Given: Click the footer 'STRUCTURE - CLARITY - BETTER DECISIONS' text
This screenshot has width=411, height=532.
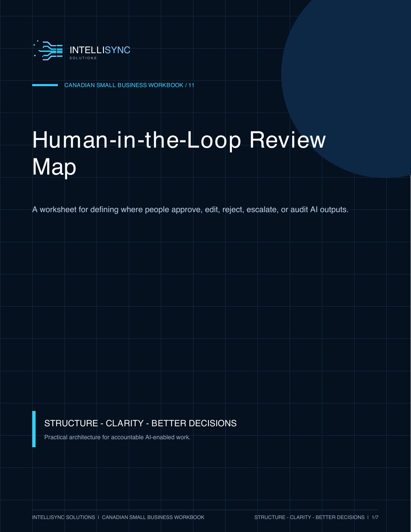Looking at the screenshot, I should coord(309,517).
